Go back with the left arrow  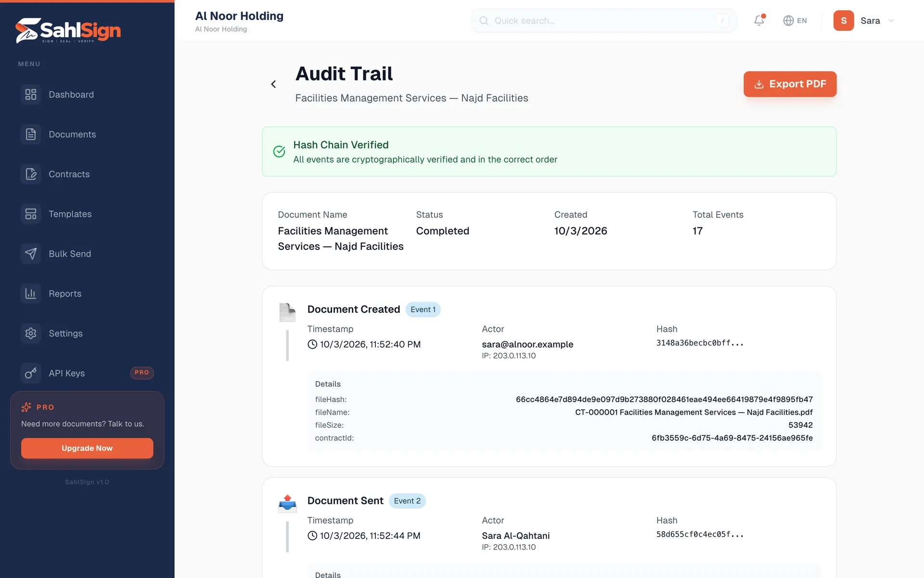coord(273,84)
